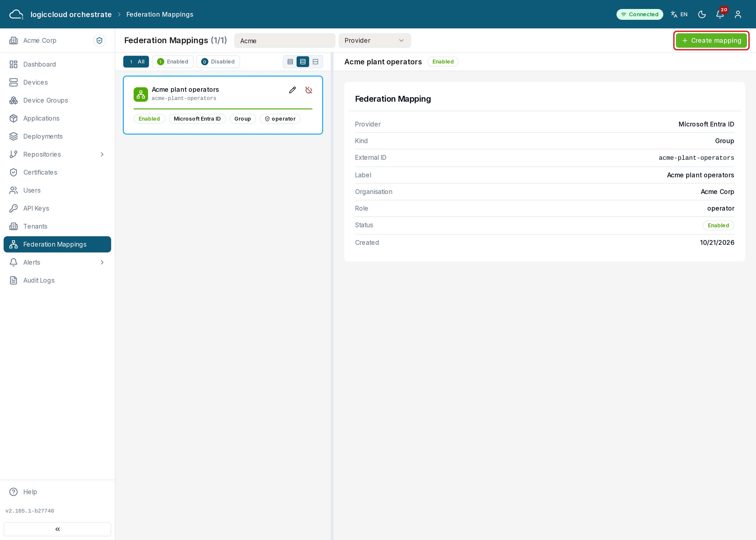The height and width of the screenshot is (540, 756).
Task: Select the All filter tab
Action: point(136,61)
